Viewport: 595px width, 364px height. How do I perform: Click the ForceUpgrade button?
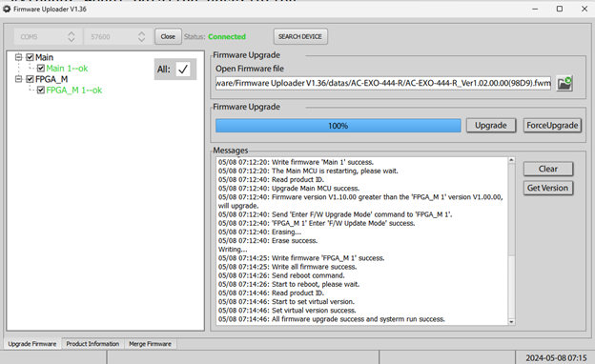[552, 126]
